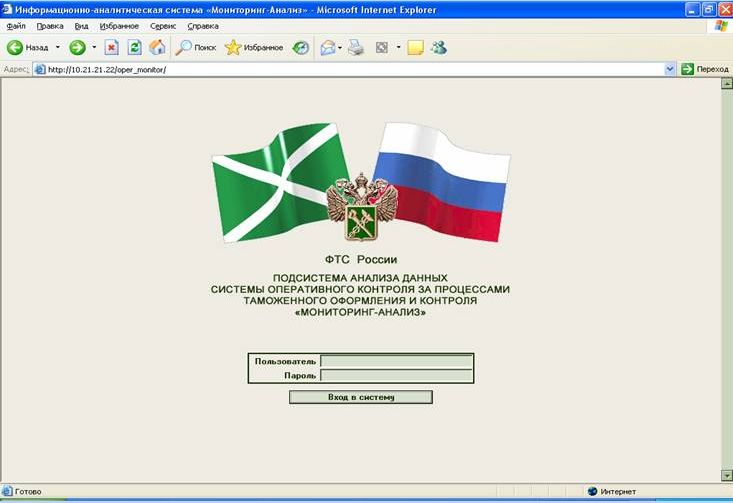733x503 pixels.
Task: Click the customs emblem with flags image
Action: [361, 183]
